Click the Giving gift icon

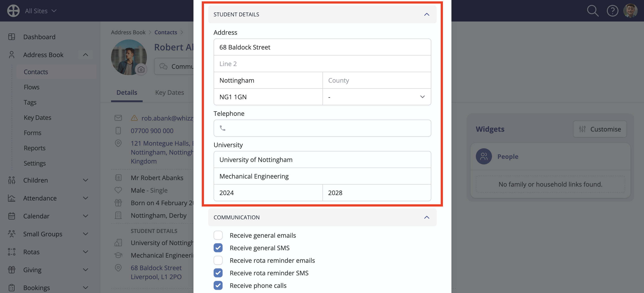tap(12, 270)
